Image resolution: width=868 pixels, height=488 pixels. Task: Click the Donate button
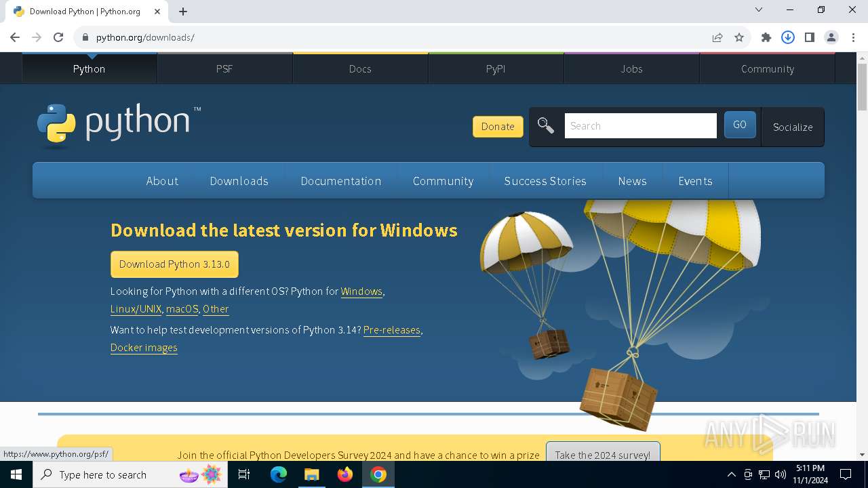pyautogui.click(x=498, y=126)
